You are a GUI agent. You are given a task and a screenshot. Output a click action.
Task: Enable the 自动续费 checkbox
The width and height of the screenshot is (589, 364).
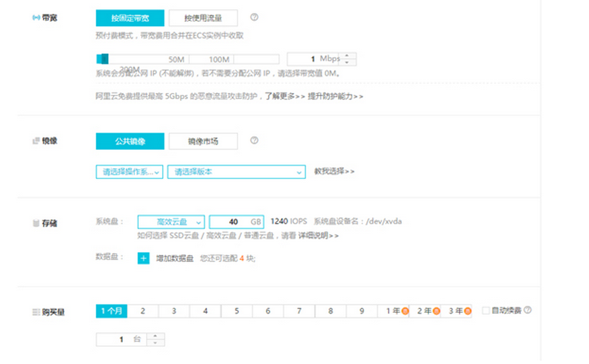pos(486,311)
